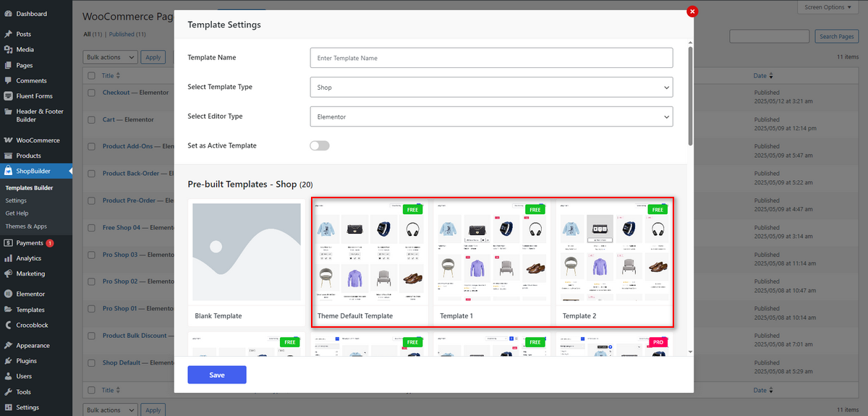Viewport: 868px width, 416px height.
Task: Click the Crocoblock icon
Action: tap(8, 325)
